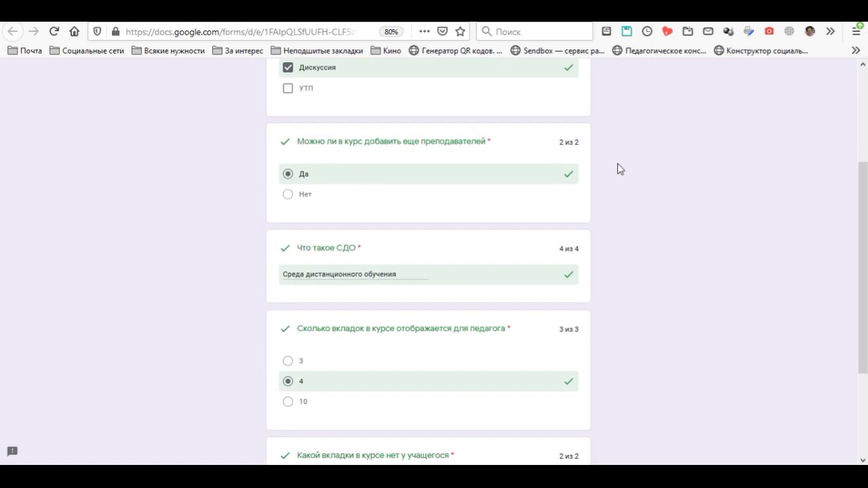Click the feedback exclamation icon
The height and width of the screenshot is (488, 868).
[x=12, y=451]
